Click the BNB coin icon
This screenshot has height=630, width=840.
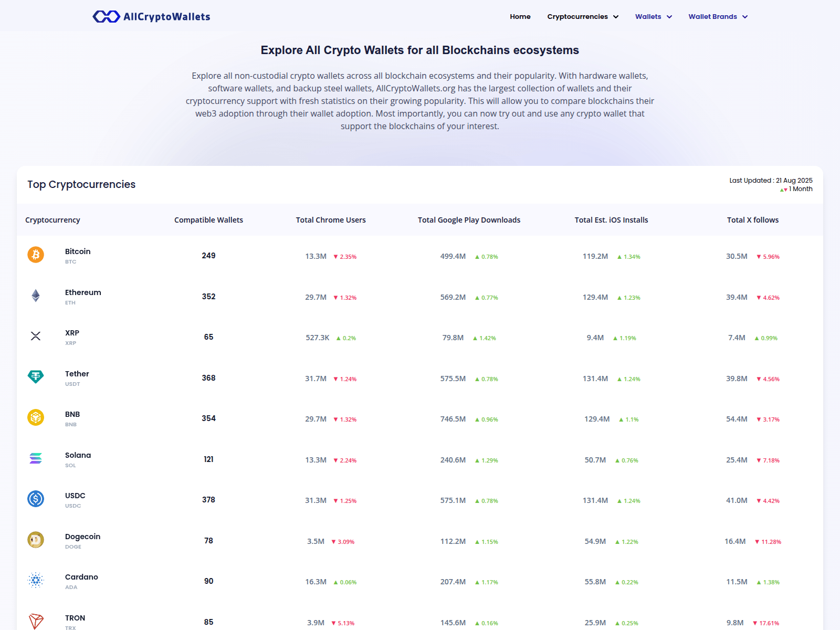[x=36, y=417]
